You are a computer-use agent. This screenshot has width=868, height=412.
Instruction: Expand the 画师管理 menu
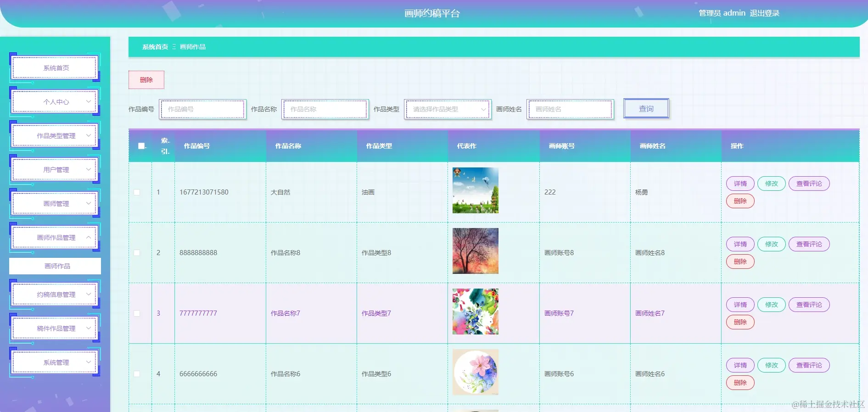pos(55,204)
